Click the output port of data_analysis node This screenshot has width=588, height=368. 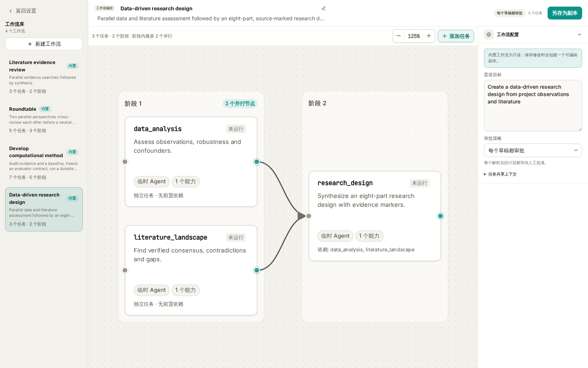[x=257, y=162]
